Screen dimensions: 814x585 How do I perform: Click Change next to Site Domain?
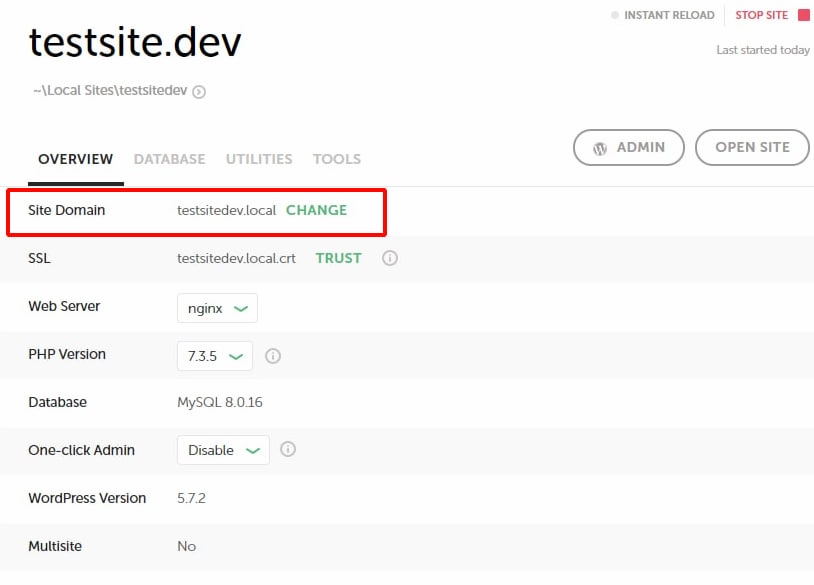pyautogui.click(x=316, y=210)
